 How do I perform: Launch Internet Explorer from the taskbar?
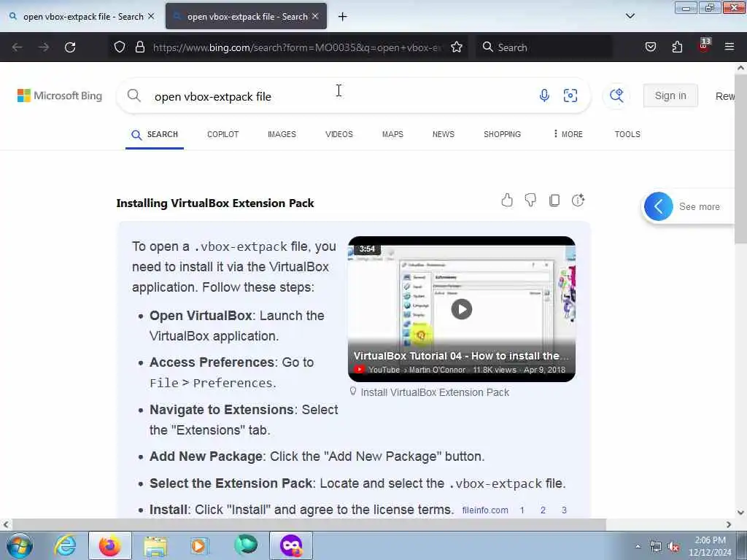point(65,545)
